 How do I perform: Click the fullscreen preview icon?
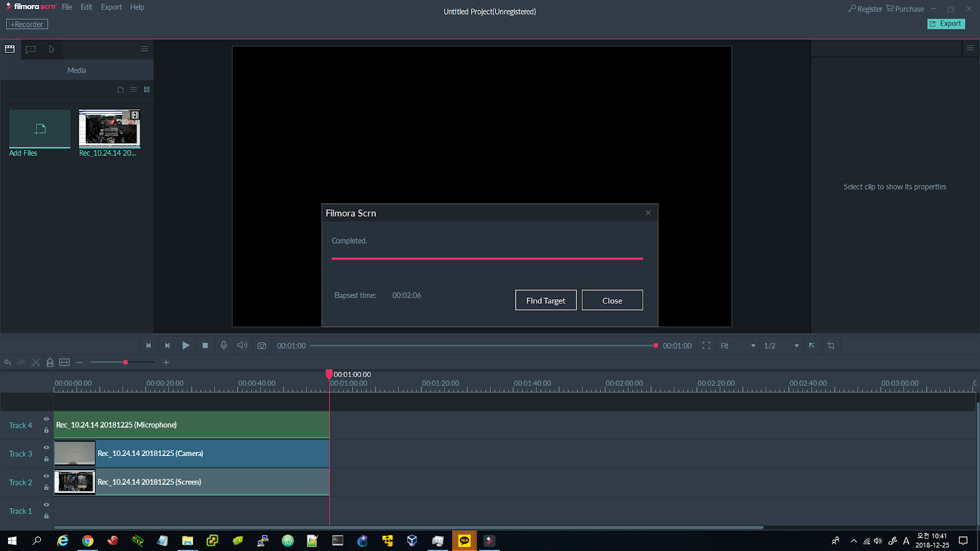click(x=706, y=345)
